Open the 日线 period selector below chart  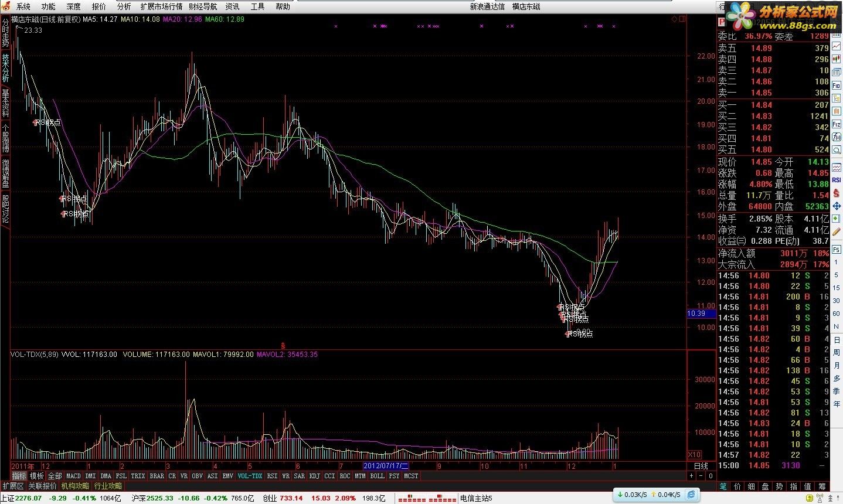(x=701, y=466)
